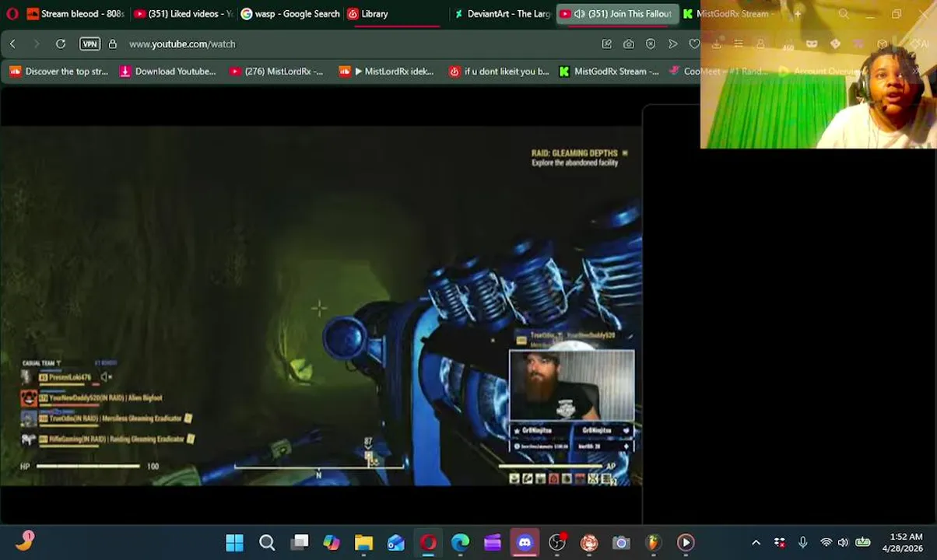The width and height of the screenshot is (937, 560).
Task: Switch to the Library tab
Action: click(x=395, y=13)
